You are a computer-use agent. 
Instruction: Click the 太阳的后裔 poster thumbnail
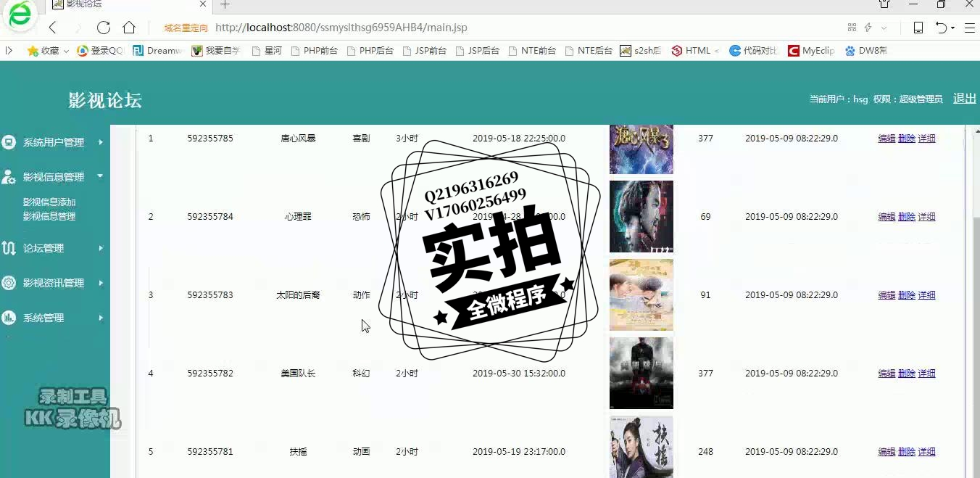(641, 294)
